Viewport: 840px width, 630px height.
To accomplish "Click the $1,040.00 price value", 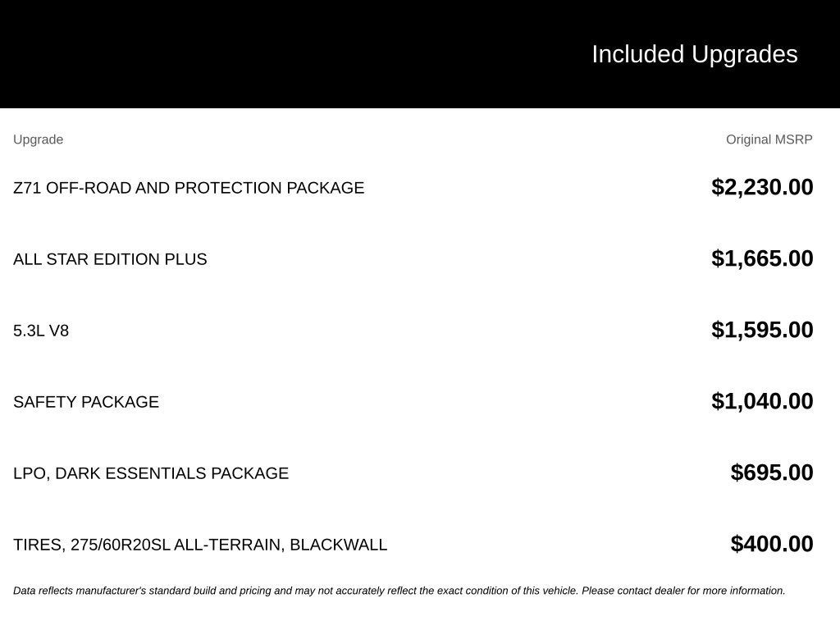I will click(x=762, y=400).
